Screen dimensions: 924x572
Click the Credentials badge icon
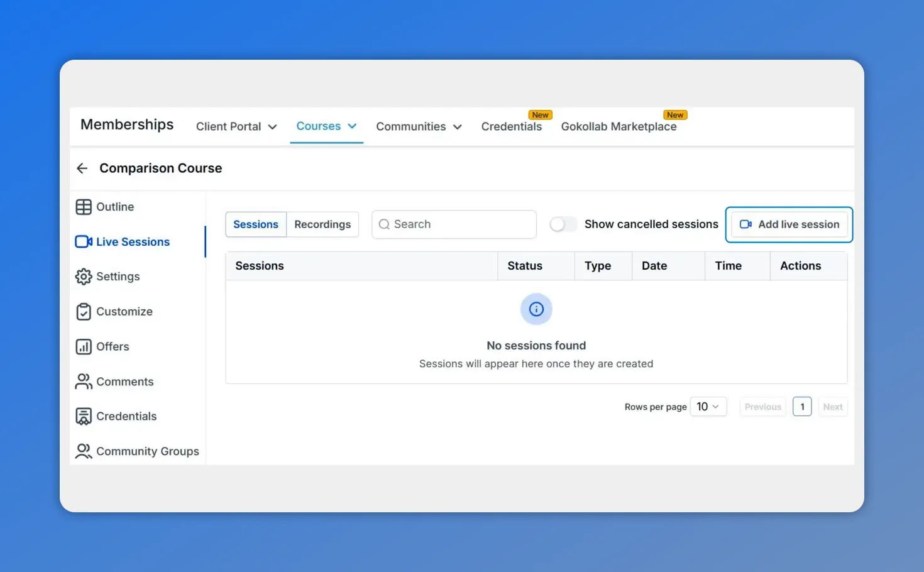pyautogui.click(x=84, y=416)
